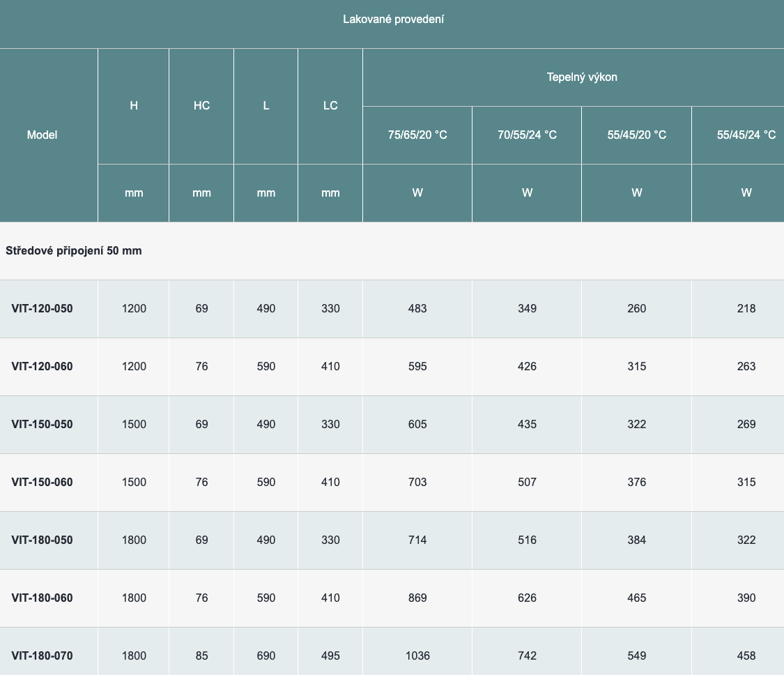Viewport: 784px width, 675px height.
Task: Select the '75/65/20 °C' temperature header
Action: [x=417, y=135]
